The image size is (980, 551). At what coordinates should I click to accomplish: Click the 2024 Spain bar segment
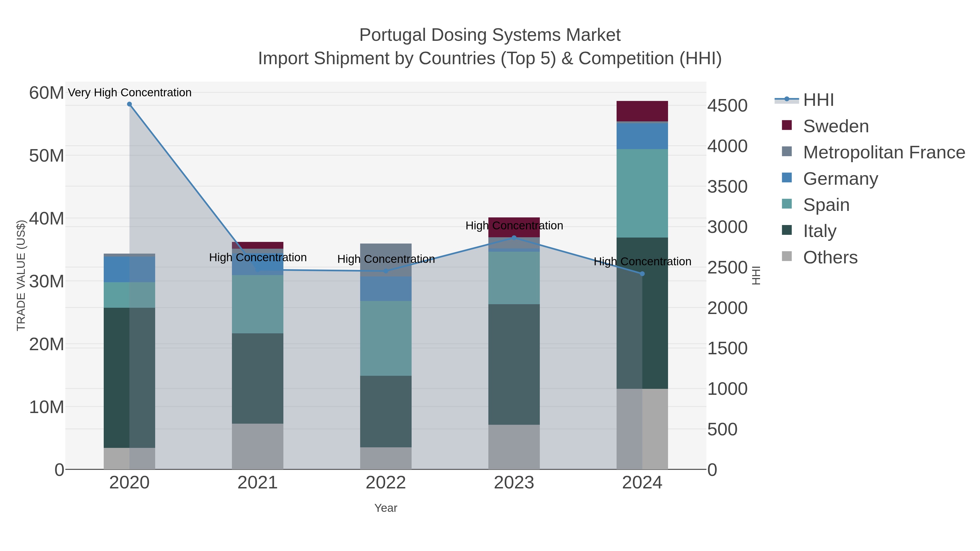[642, 193]
